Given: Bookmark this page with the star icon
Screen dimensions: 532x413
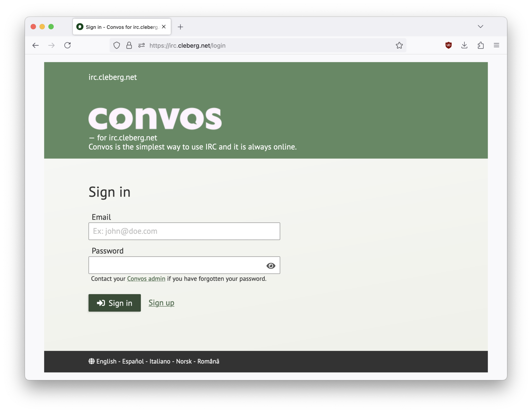Looking at the screenshot, I should pos(399,45).
